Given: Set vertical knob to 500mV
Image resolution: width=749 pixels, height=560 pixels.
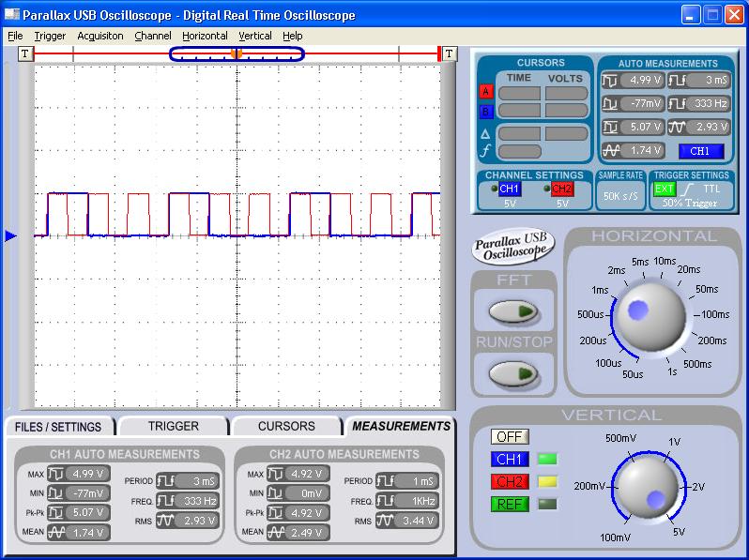Looking at the screenshot, I should coord(620,438).
